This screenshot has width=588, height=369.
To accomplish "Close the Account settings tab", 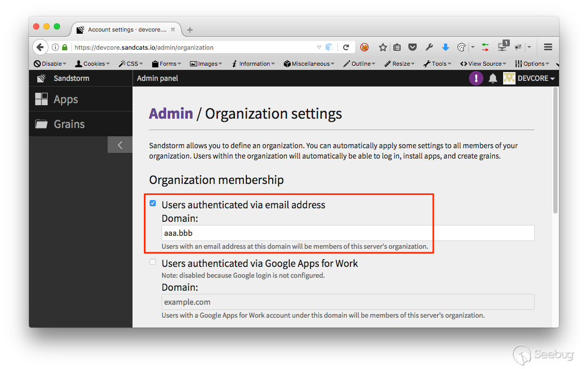I will tap(173, 29).
